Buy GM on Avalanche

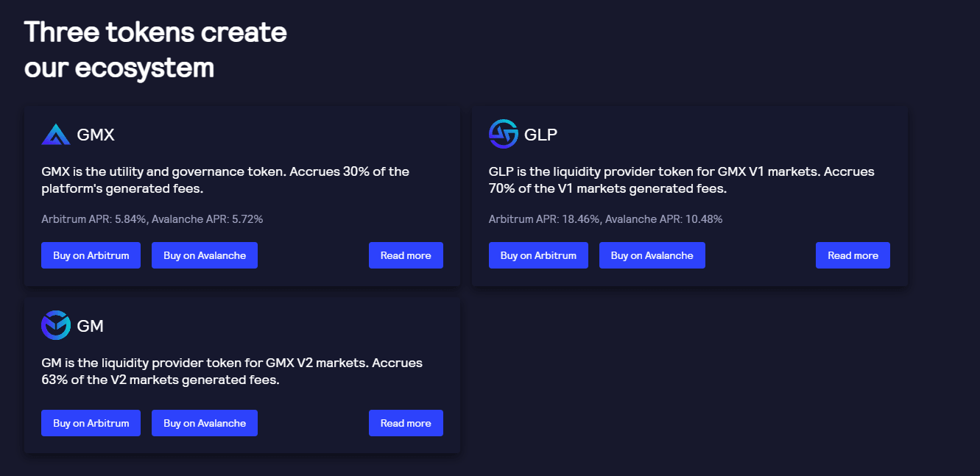tap(205, 423)
